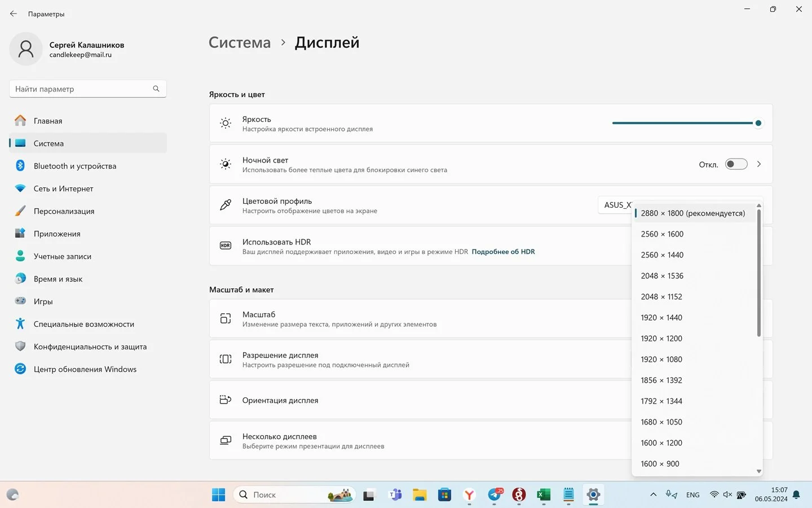Click the Settings gear on the taskbar
Viewport: 812px width, 508px height.
[593, 495]
